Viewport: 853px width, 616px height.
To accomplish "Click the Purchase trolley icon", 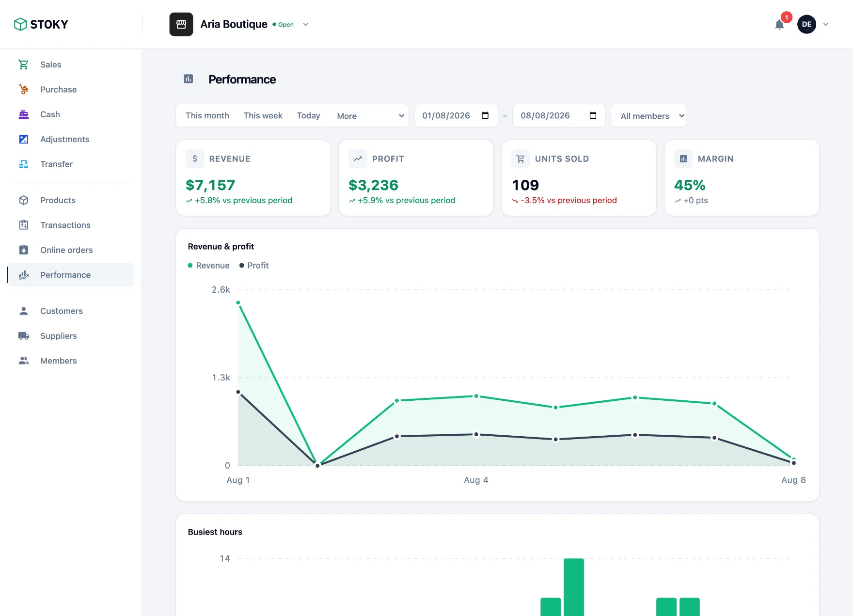I will pos(23,89).
